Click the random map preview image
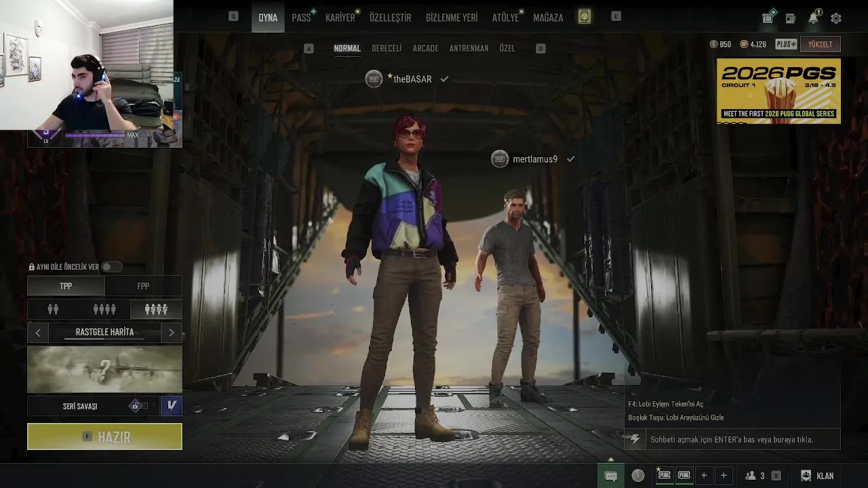This screenshot has width=868, height=488. pyautogui.click(x=104, y=369)
